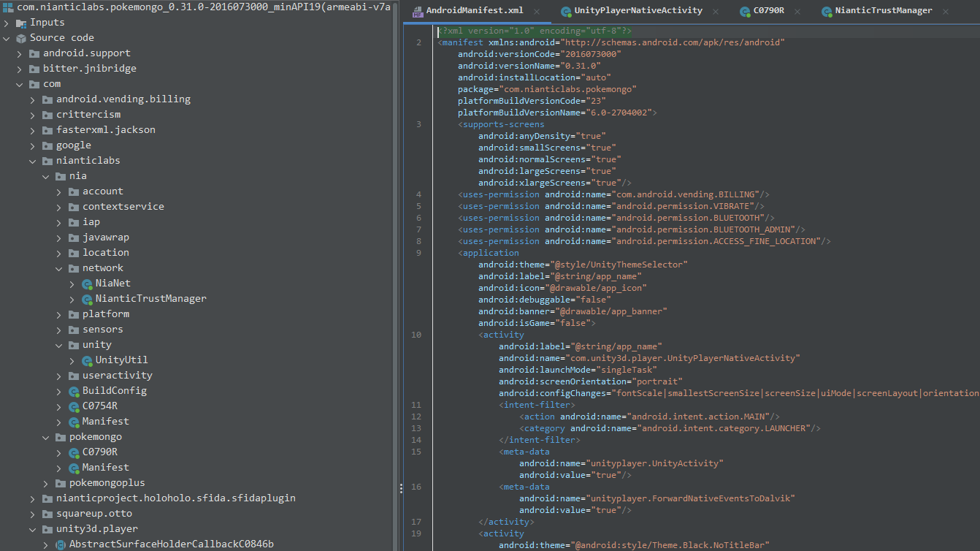Click the android.support package icon
The height and width of the screenshot is (551, 980).
point(34,53)
